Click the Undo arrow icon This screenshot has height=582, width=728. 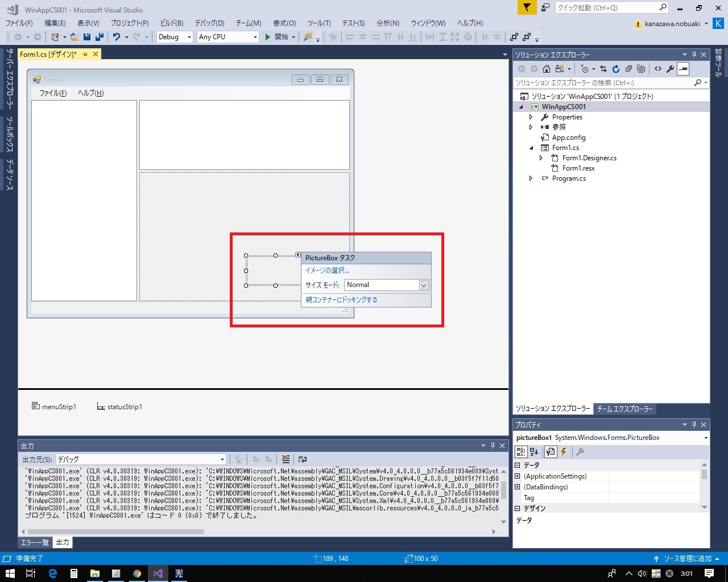click(117, 37)
